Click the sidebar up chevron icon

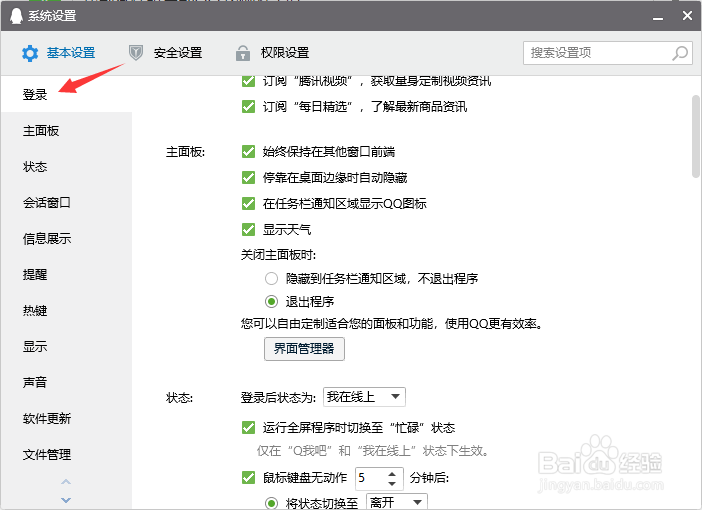(66, 482)
